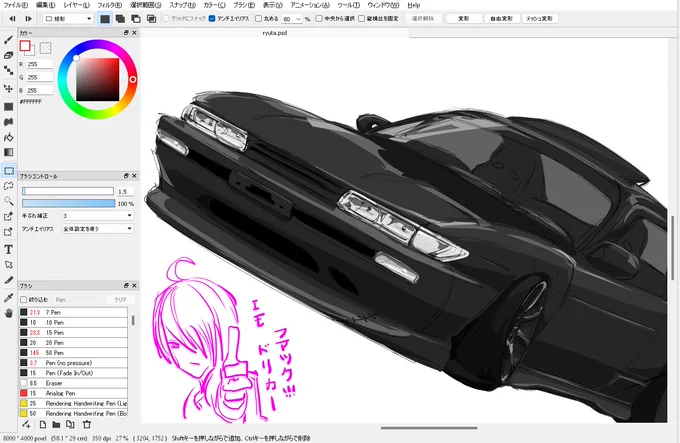The width and height of the screenshot is (680, 443).
Task: Select the Text tool
Action: click(x=8, y=250)
